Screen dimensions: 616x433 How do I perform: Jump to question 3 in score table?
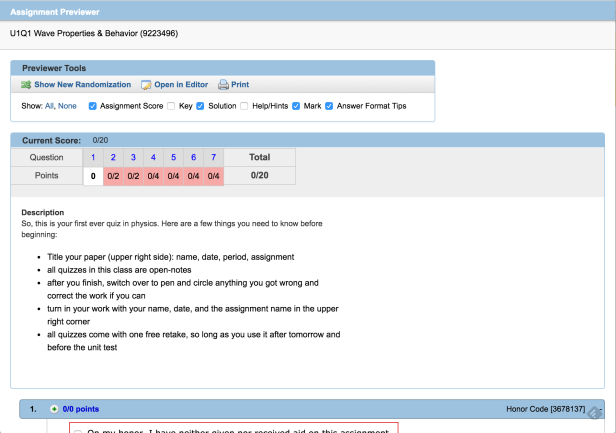tap(133, 157)
